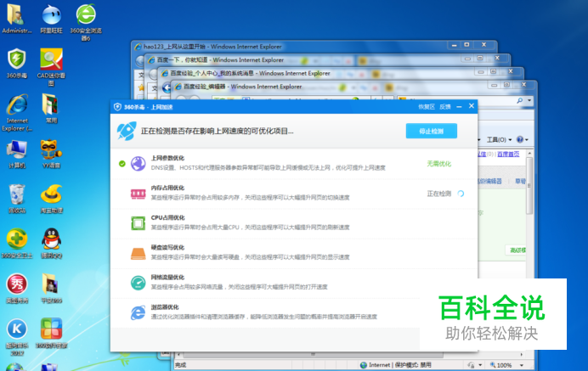Expand the IE search provider dropdown arrow

(x=529, y=100)
